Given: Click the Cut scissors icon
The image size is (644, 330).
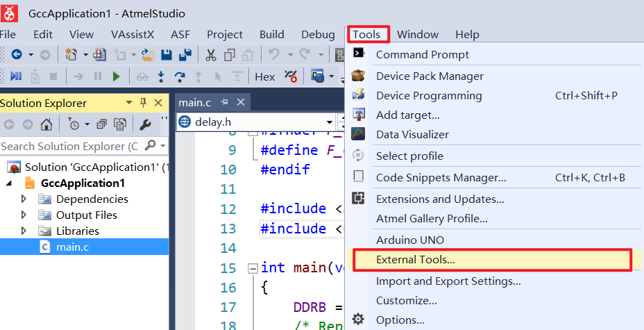Looking at the screenshot, I should [x=211, y=54].
